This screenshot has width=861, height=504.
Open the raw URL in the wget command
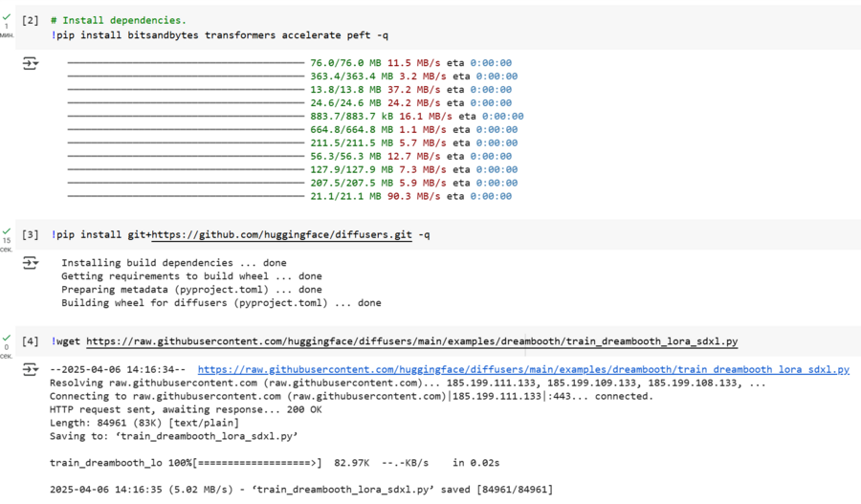coord(411,341)
